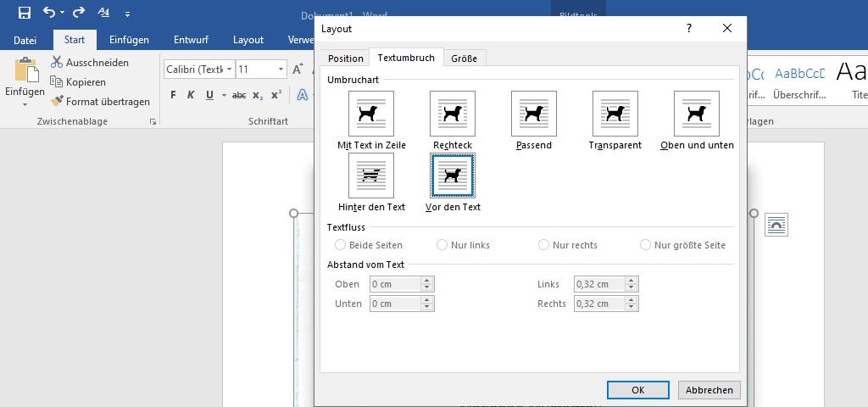This screenshot has height=407, width=868.
Task: Select the 'Nur links' radio button
Action: click(442, 245)
